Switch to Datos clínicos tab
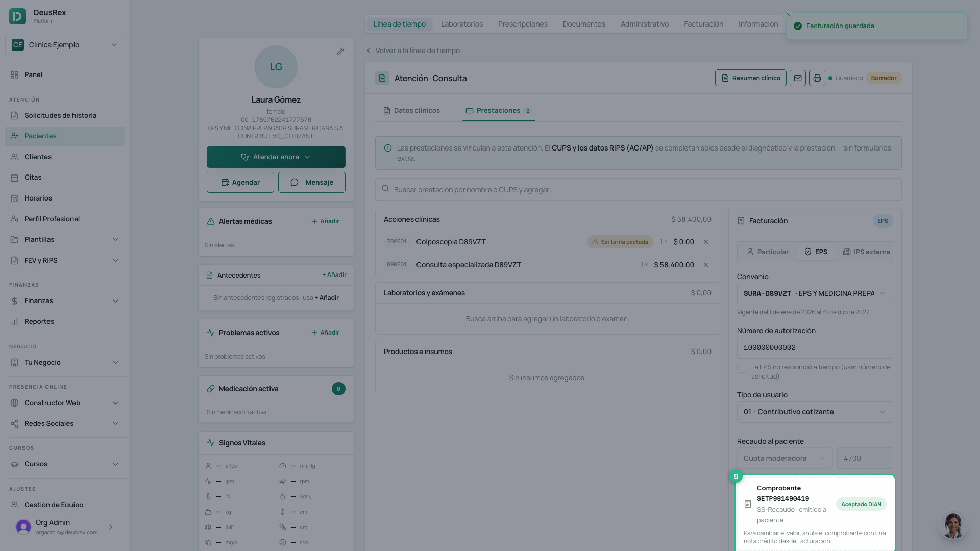980x551 pixels. point(411,111)
